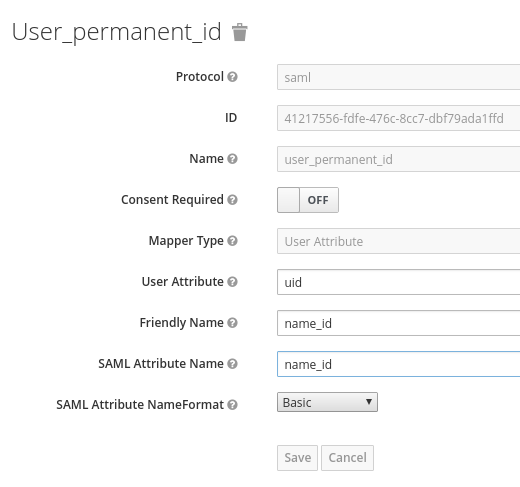
Task: Delete mapper via trash icon
Action: point(240,32)
